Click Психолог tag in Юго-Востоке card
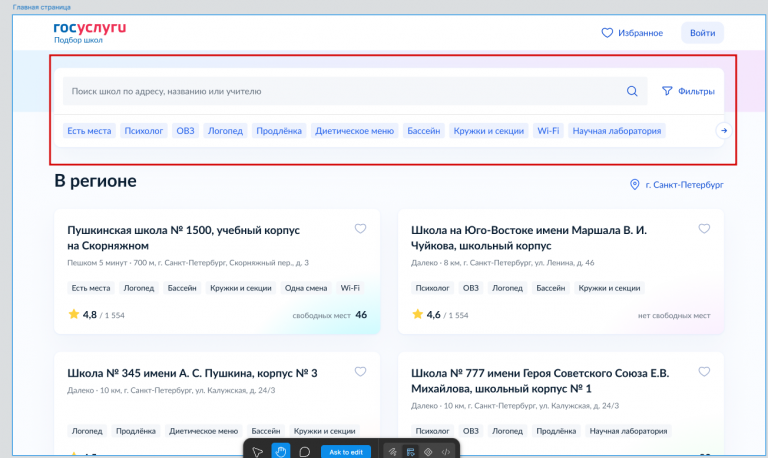The height and width of the screenshot is (458, 768). coord(432,288)
